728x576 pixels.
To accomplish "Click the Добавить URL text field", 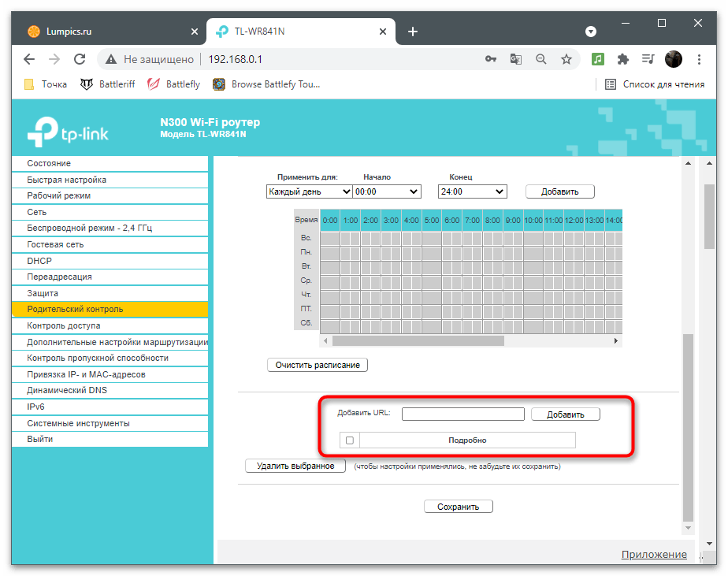I will 463,414.
